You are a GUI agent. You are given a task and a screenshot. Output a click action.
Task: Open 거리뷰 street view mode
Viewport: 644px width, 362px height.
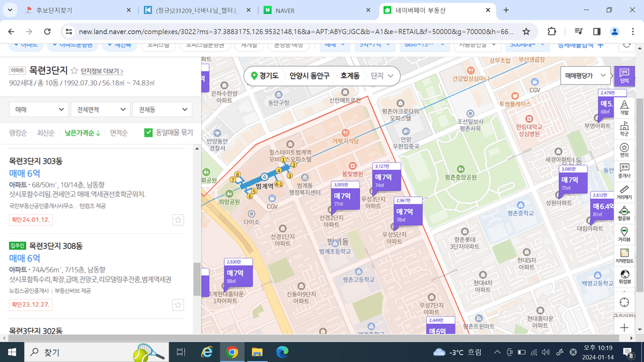[624, 234]
